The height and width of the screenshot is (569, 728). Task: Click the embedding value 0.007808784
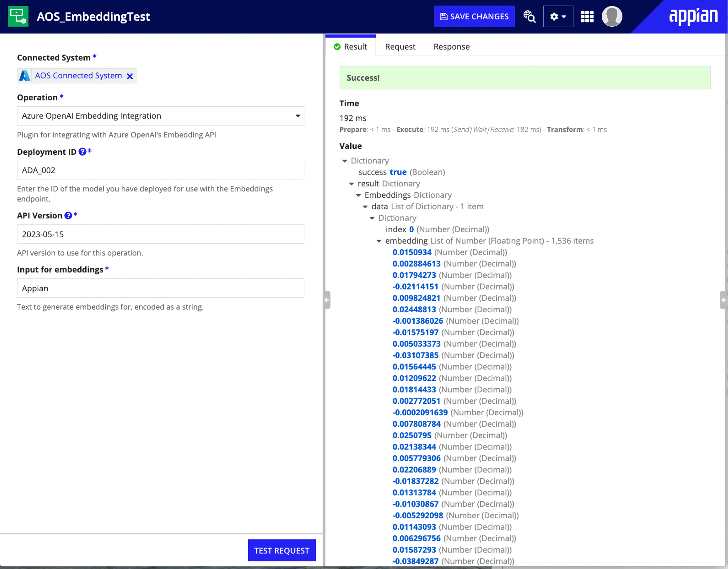coord(416,424)
